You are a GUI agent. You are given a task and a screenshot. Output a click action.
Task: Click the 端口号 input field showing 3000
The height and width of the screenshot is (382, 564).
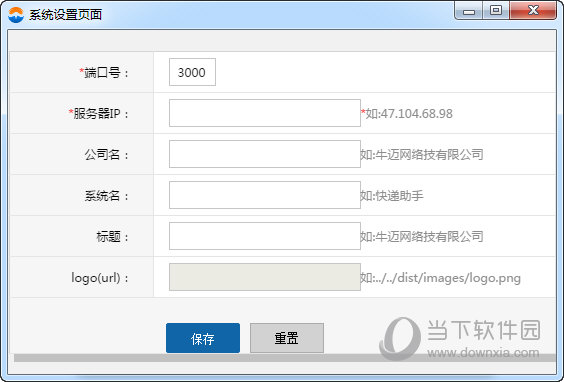pos(192,72)
